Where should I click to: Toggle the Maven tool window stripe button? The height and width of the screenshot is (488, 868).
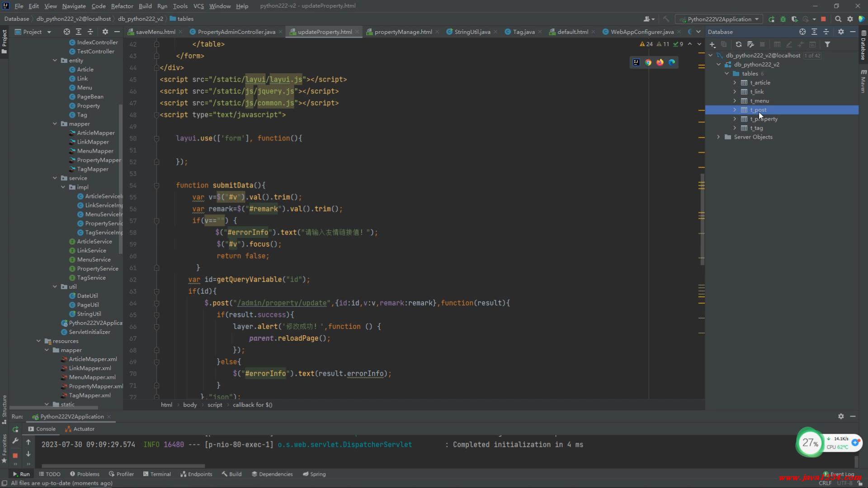tap(863, 81)
